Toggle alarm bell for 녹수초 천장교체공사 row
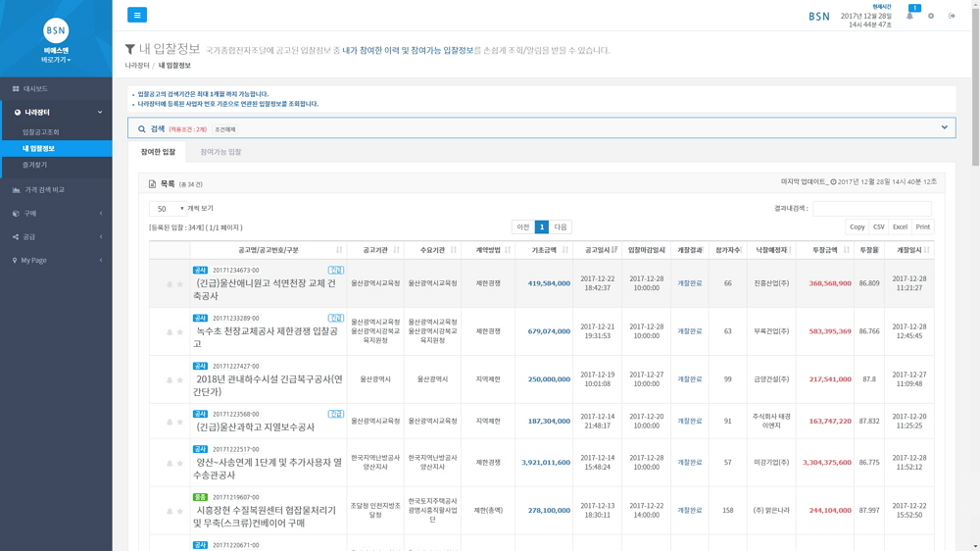 pos(170,332)
